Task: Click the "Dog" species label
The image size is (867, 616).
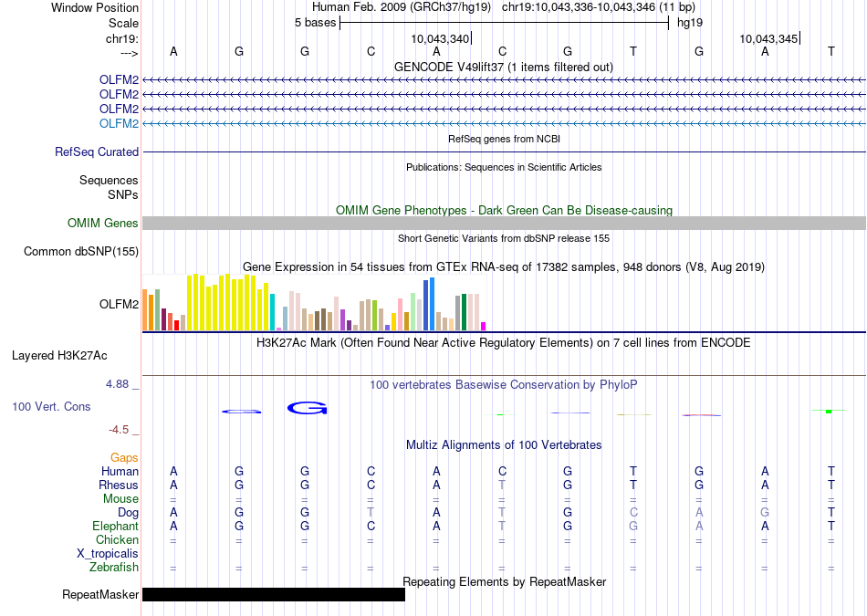Action: [128, 513]
